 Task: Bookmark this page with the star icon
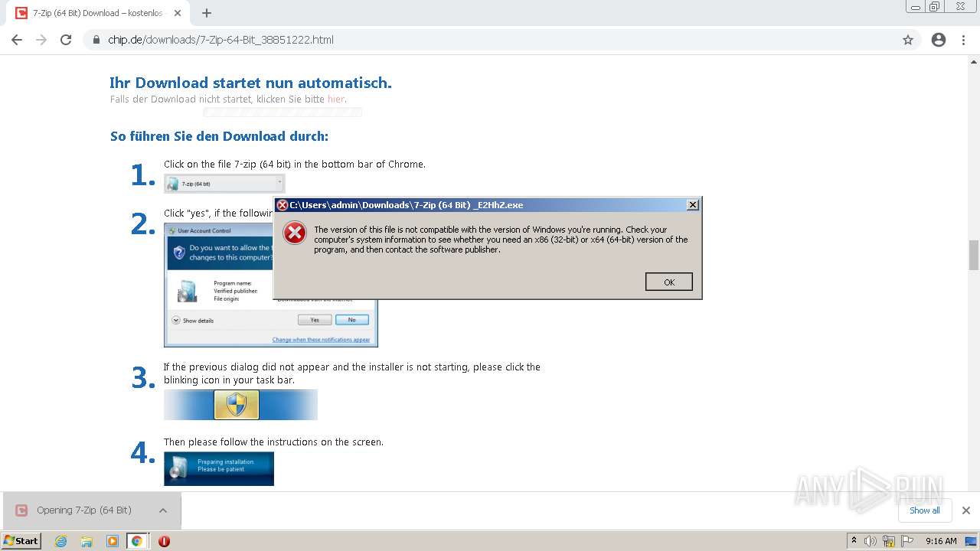908,40
